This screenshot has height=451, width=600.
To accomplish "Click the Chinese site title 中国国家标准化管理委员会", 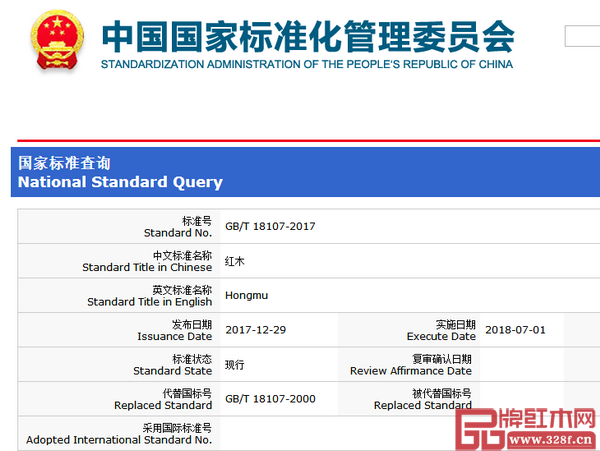I will [307, 35].
